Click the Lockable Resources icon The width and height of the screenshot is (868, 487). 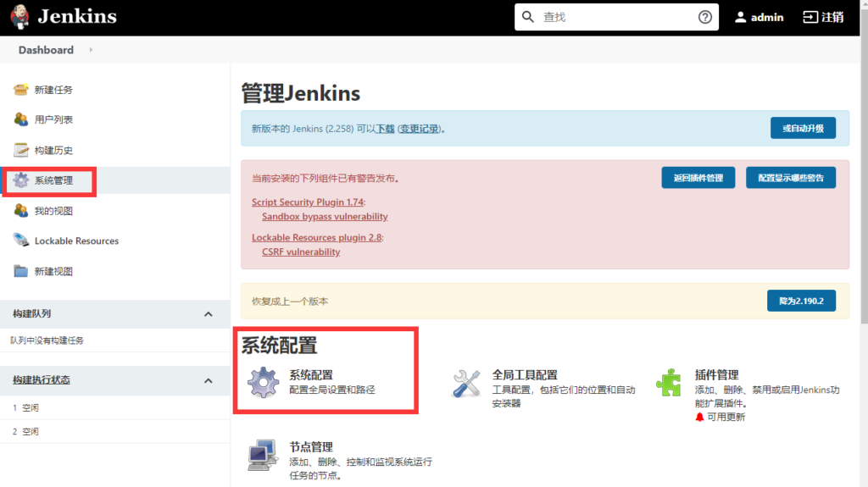(20, 241)
